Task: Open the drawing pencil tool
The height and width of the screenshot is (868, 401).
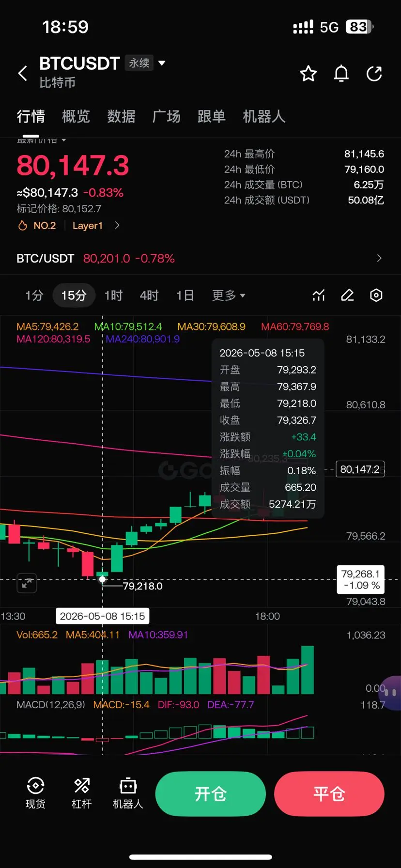Action: tap(347, 295)
